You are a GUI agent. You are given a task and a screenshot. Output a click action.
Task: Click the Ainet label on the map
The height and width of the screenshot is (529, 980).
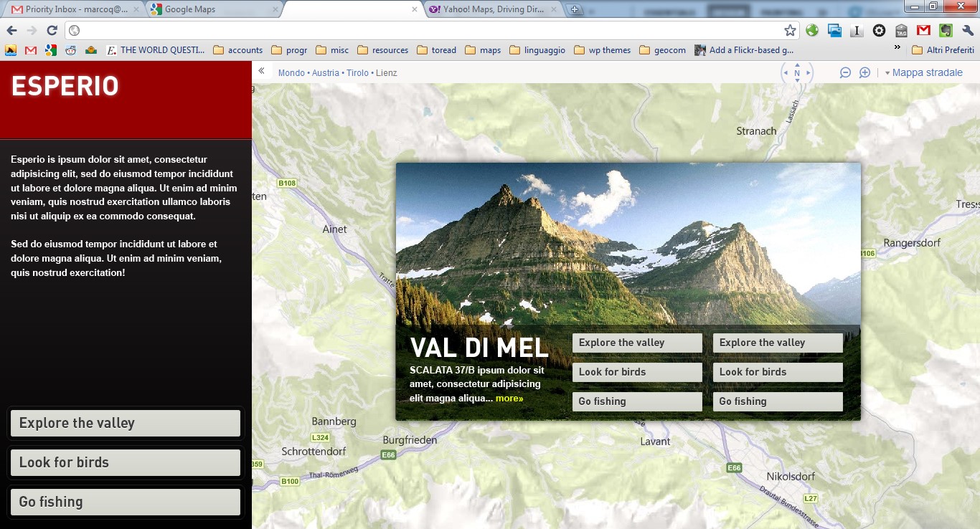(x=335, y=229)
